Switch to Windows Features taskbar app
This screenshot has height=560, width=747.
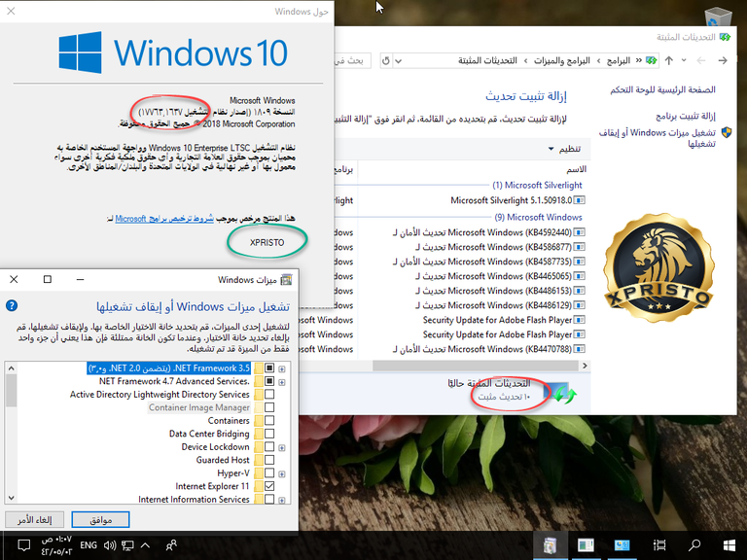click(550, 545)
